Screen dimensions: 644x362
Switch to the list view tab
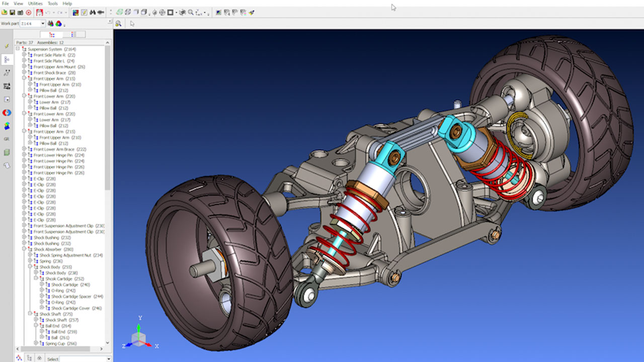74,34
